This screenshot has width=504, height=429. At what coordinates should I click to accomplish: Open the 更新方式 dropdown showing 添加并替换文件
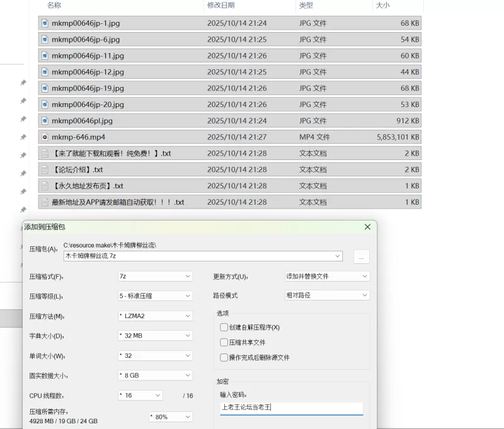327,276
